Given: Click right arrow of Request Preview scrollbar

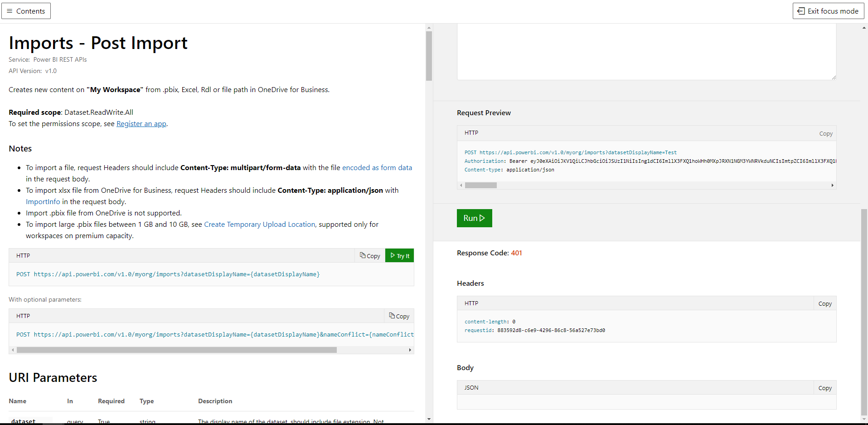Looking at the screenshot, I should pyautogui.click(x=832, y=185).
